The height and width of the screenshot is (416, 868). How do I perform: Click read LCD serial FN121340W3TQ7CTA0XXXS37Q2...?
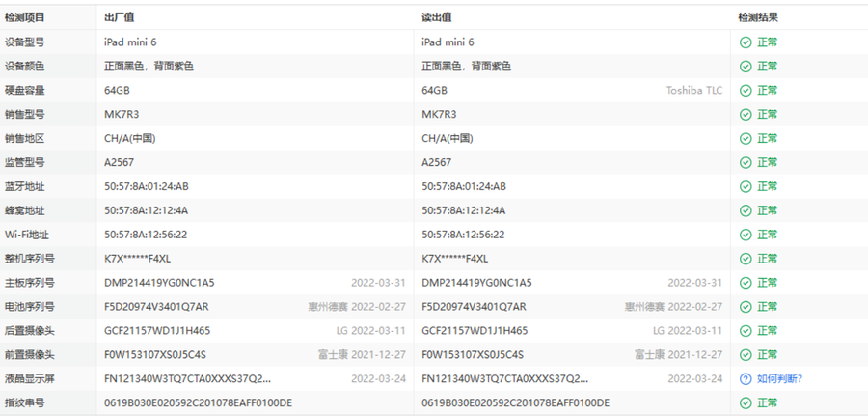pos(504,379)
